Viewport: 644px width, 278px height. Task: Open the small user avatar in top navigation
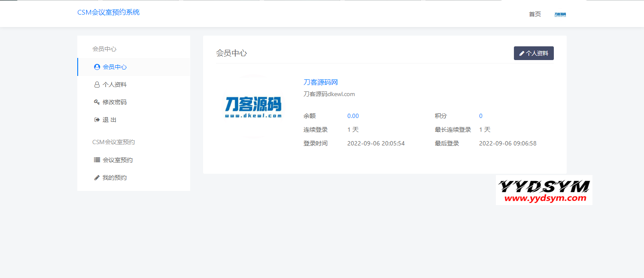560,14
